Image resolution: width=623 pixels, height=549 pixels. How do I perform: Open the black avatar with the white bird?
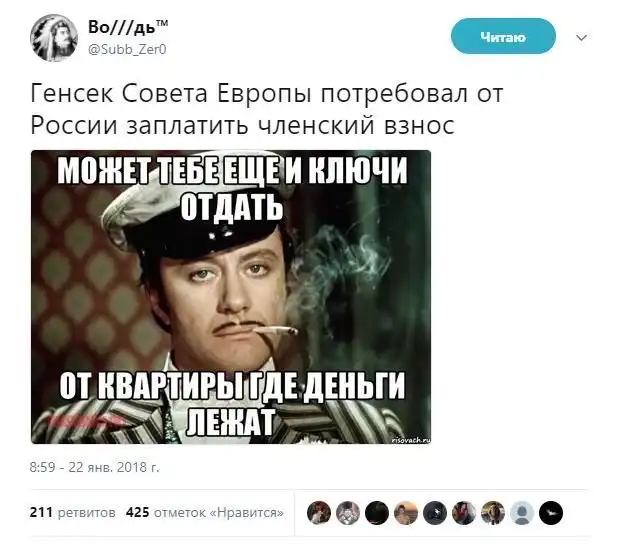pos(551,513)
